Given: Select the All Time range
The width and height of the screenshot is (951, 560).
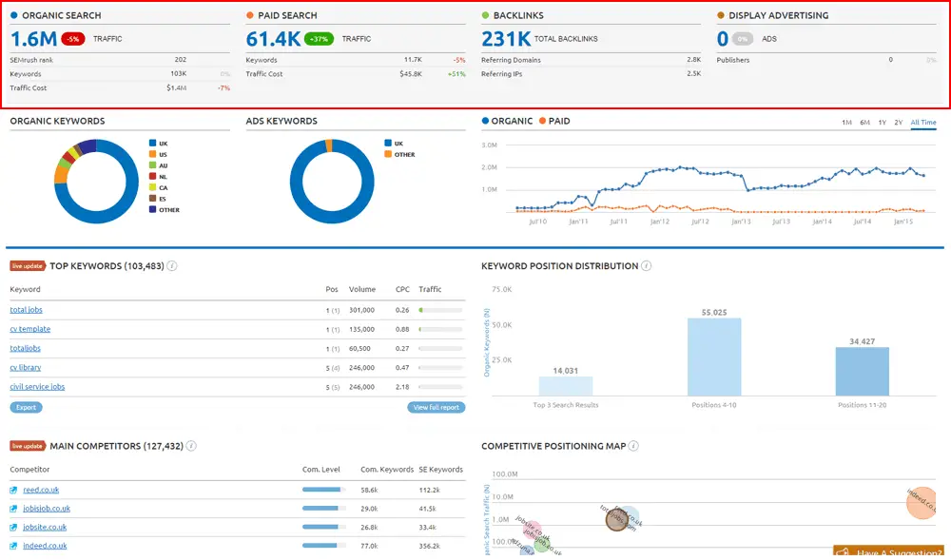Looking at the screenshot, I should (x=923, y=123).
